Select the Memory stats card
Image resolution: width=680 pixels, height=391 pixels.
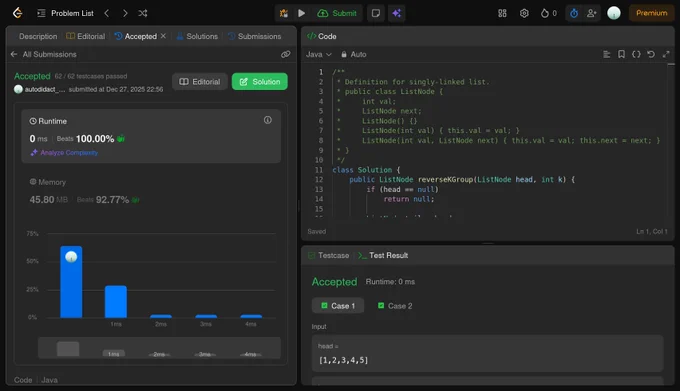(151, 191)
